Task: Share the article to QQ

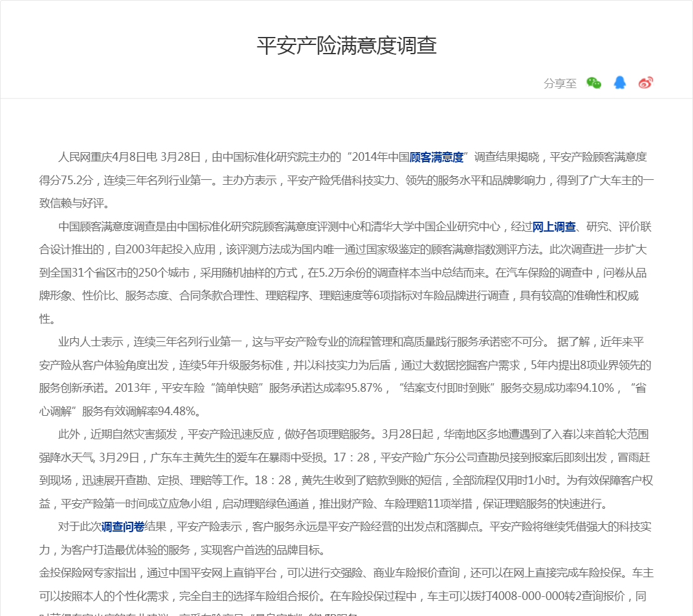Action: (x=620, y=83)
